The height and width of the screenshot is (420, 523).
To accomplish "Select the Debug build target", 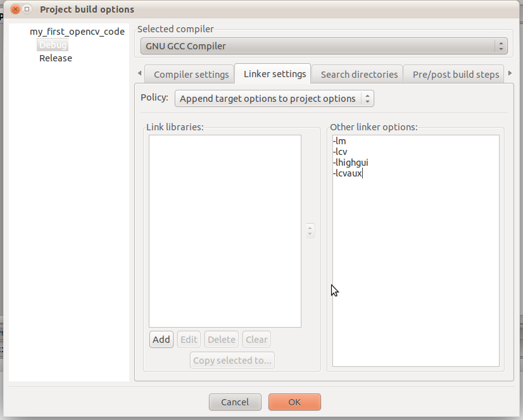I will click(x=53, y=44).
